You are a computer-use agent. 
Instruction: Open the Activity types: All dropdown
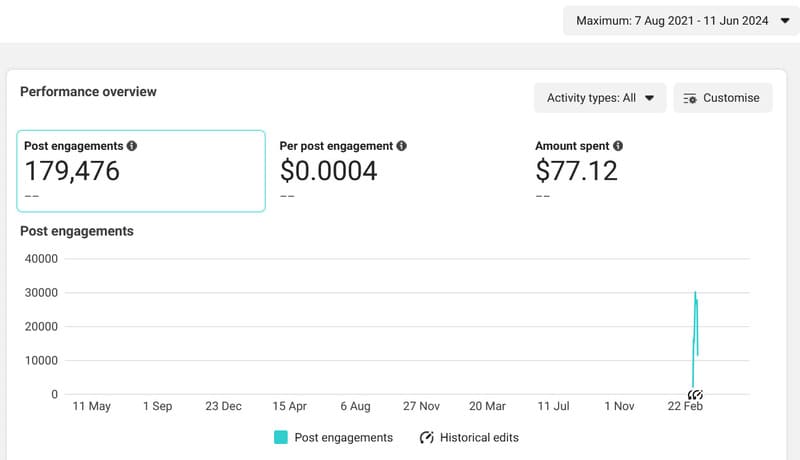600,98
